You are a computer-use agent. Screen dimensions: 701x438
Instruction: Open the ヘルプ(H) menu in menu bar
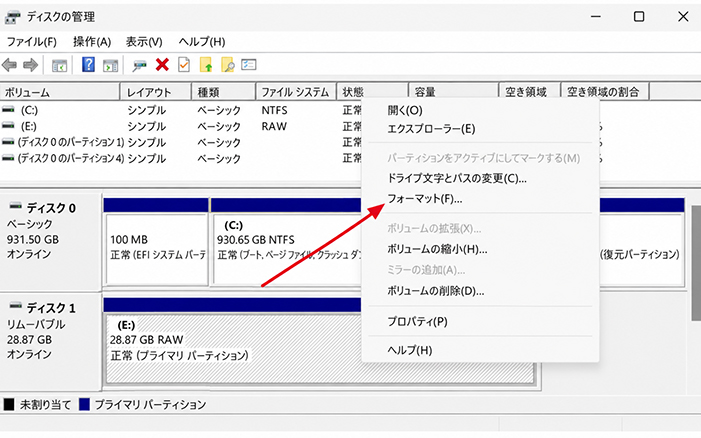point(202,42)
